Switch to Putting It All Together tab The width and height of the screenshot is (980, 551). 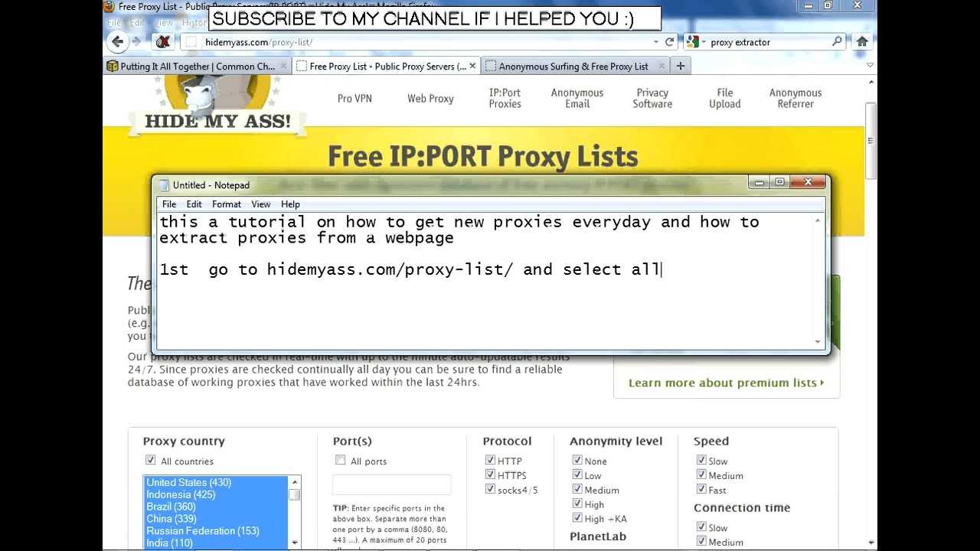tap(198, 67)
